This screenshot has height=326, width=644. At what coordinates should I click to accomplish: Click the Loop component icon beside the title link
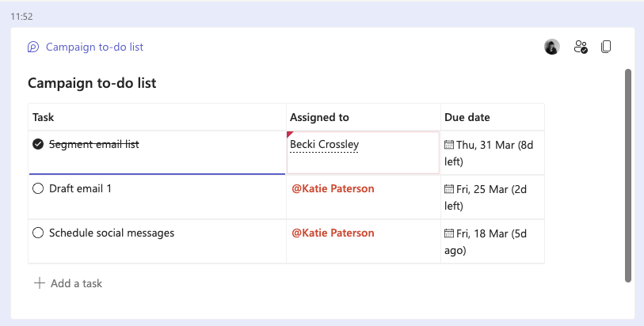click(x=33, y=47)
